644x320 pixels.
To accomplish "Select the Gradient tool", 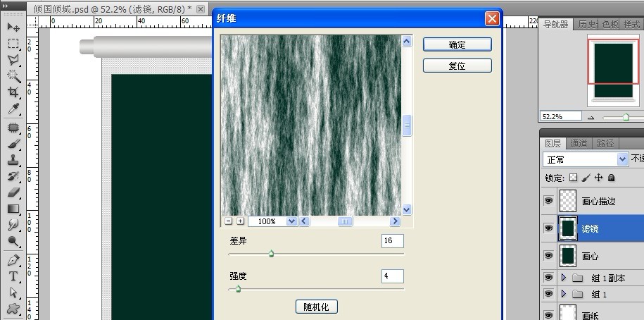I will click(x=13, y=209).
